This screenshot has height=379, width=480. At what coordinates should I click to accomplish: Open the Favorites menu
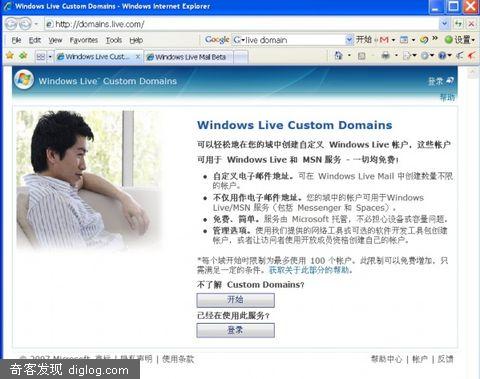point(84,40)
